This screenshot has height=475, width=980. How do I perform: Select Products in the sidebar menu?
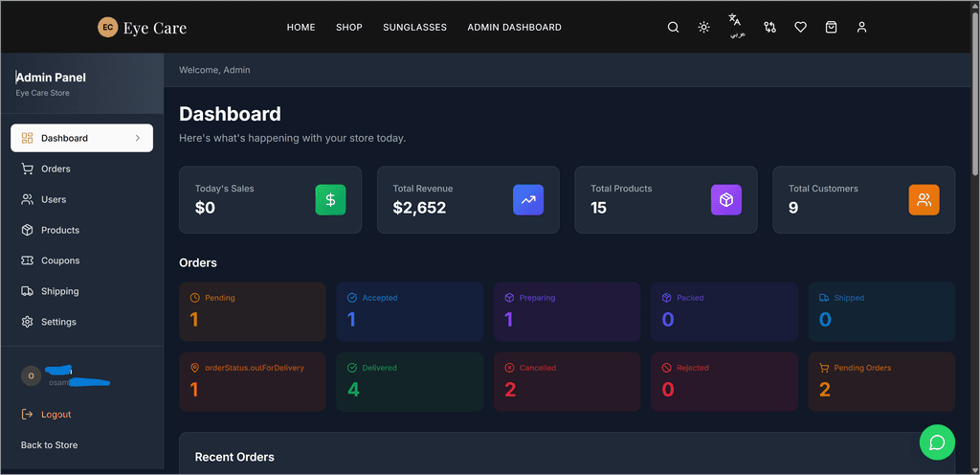[82, 230]
